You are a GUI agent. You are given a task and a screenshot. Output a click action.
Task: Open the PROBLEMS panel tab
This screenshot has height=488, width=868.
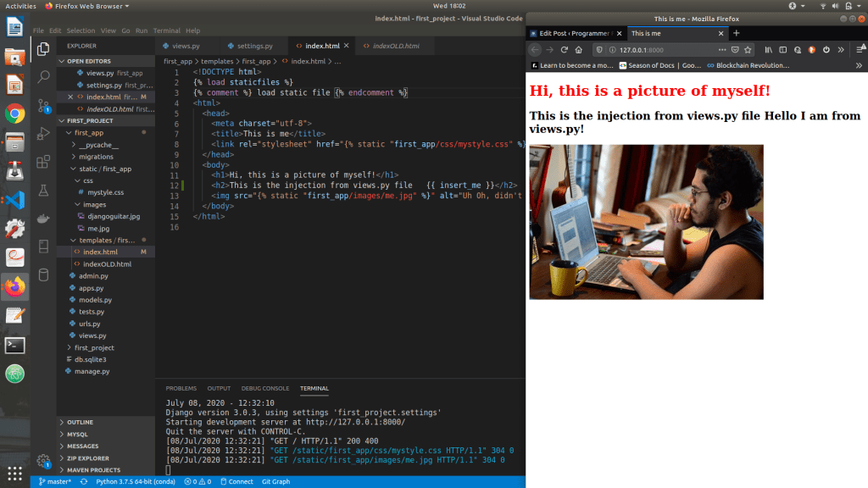(181, 388)
